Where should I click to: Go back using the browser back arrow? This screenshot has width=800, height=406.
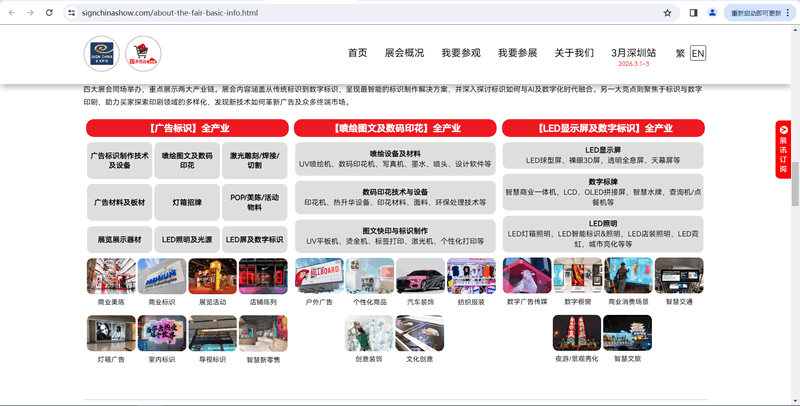tap(11, 13)
